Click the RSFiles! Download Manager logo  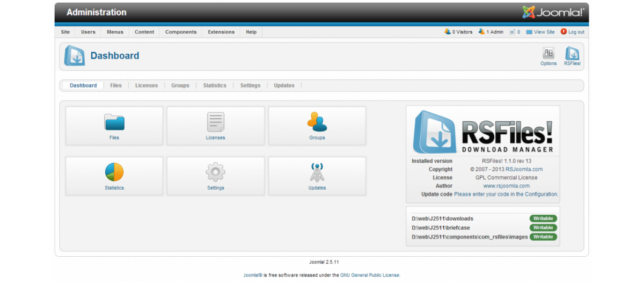[483, 132]
